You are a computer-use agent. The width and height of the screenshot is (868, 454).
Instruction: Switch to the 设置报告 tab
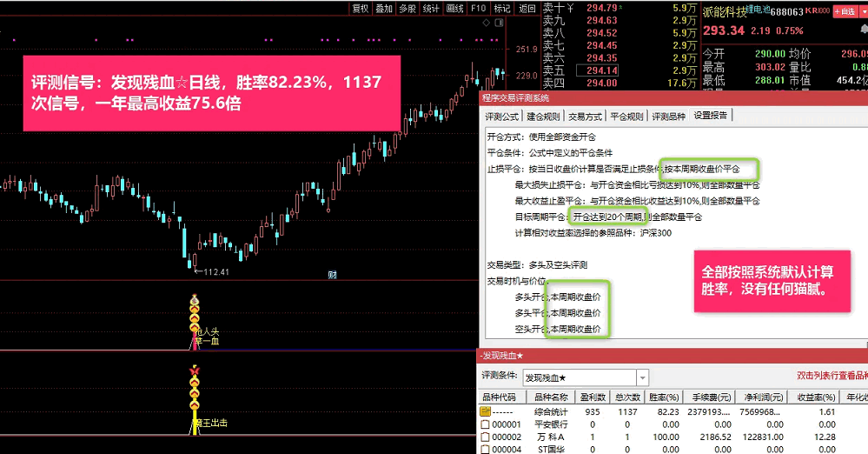711,116
